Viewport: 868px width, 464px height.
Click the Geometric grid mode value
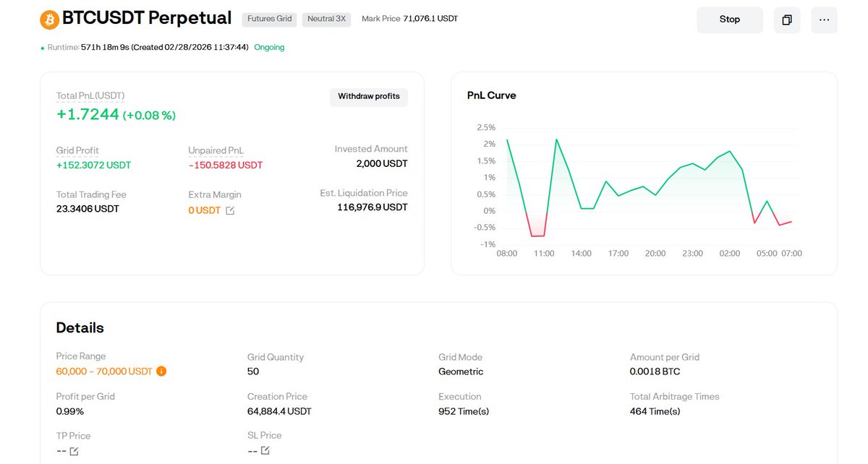point(461,371)
